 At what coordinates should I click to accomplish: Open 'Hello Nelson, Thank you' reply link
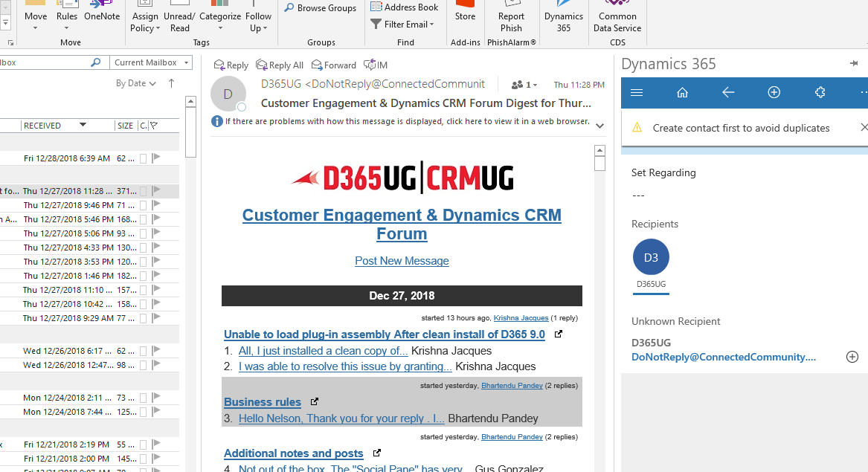341,418
